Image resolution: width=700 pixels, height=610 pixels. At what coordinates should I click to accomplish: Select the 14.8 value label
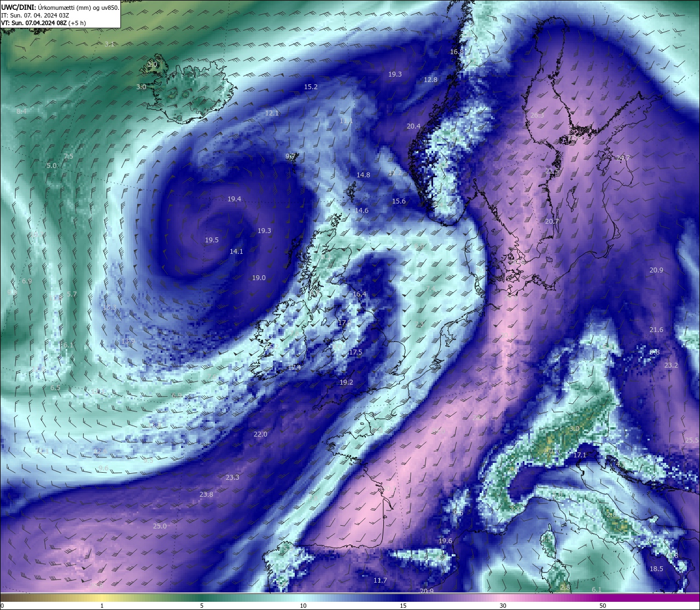pos(363,175)
